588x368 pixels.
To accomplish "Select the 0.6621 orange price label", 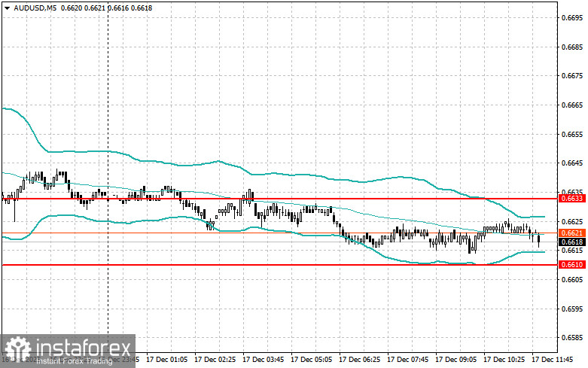I will 573,233.
